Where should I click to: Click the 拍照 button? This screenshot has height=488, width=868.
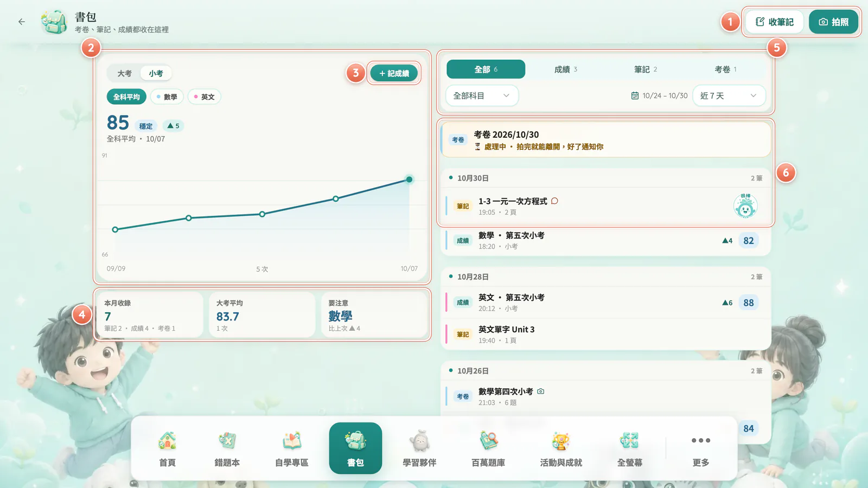[833, 22]
